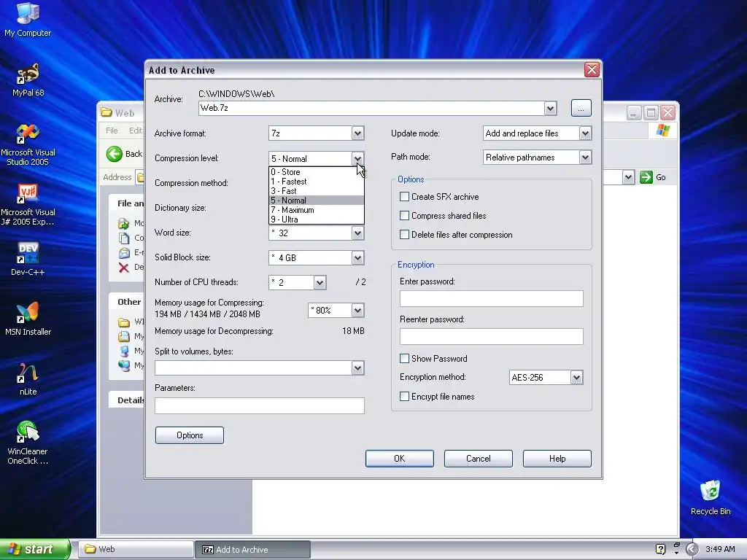
Task: Click the tray expand arrow near the clock
Action: pos(692,549)
